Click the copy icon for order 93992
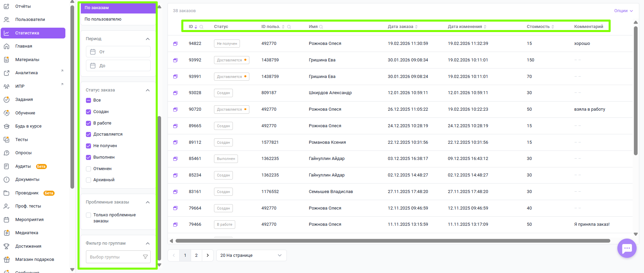644x273 pixels. pyautogui.click(x=175, y=60)
